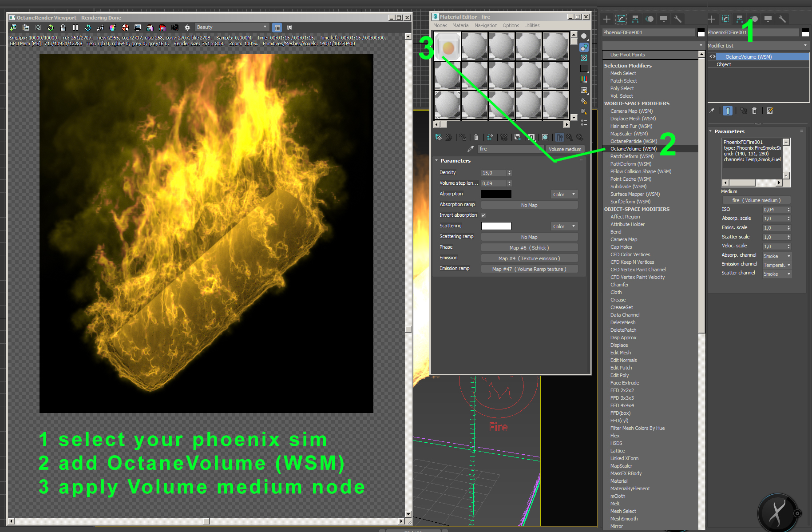This screenshot has height=532, width=812.
Task: Toggle the Backlight icon in Material Editor
Action: tap(584, 47)
